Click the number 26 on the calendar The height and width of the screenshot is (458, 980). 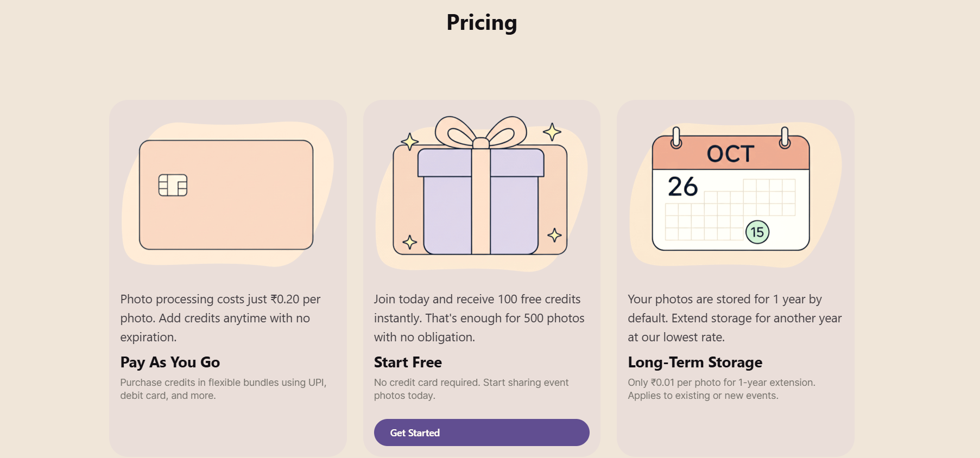click(682, 187)
